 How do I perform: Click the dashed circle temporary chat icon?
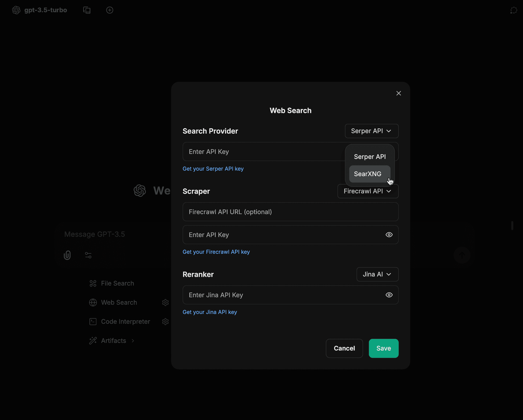point(514,10)
